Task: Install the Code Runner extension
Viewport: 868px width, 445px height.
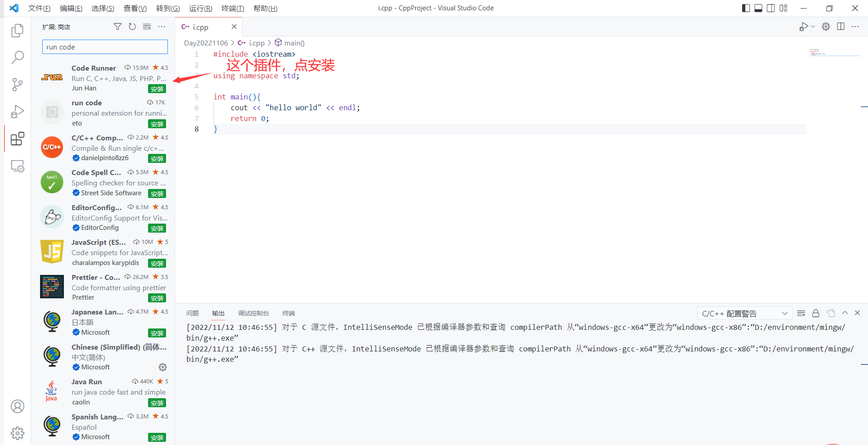Action: 157,89
